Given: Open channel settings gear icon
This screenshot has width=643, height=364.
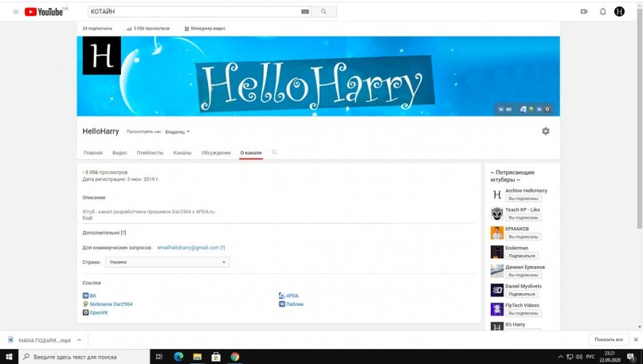Looking at the screenshot, I should tap(546, 131).
